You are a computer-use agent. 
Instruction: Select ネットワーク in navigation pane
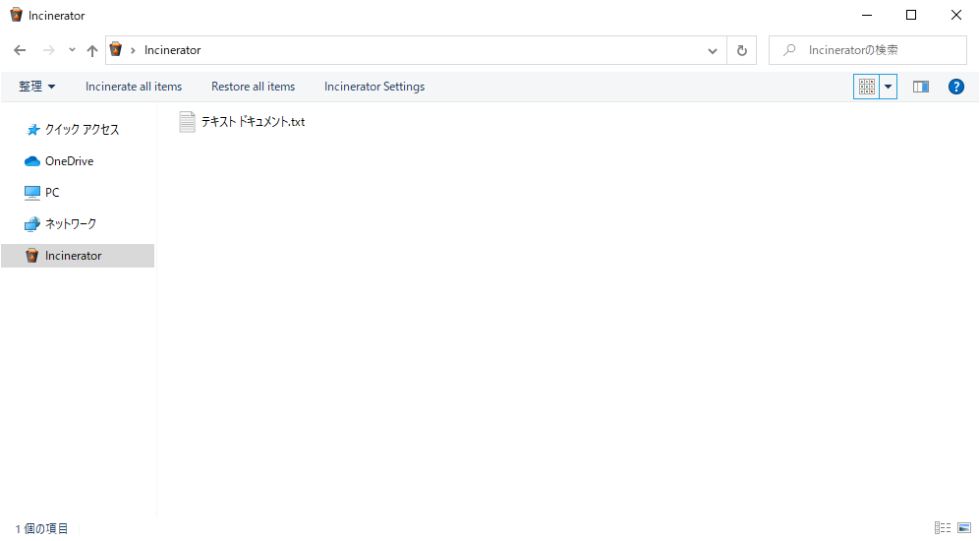(71, 224)
